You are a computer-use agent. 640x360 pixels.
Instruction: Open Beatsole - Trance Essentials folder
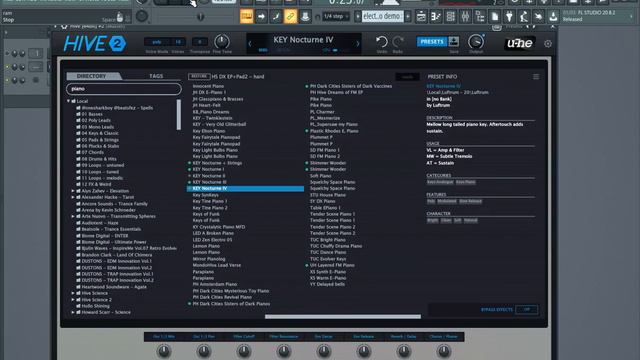111,229
